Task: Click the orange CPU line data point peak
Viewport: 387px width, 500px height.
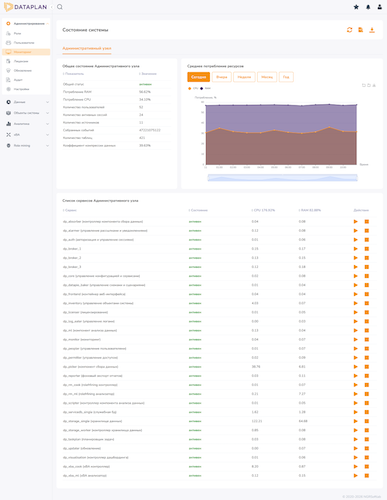Action: pyautogui.click(x=329, y=127)
